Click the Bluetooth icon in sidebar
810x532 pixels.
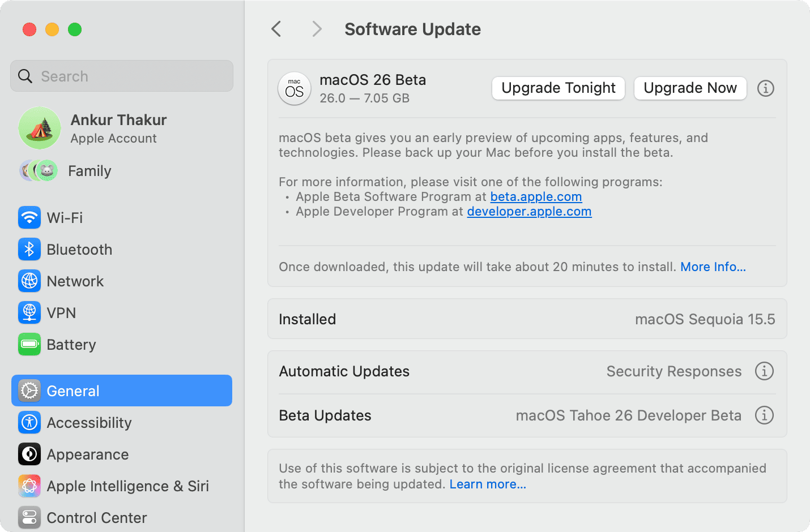pos(29,249)
